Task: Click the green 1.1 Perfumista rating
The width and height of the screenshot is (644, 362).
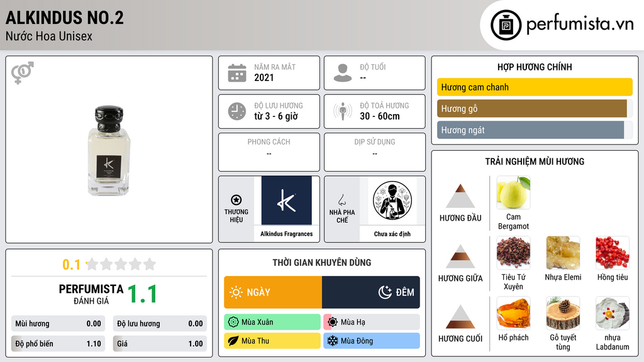Action: tap(142, 294)
